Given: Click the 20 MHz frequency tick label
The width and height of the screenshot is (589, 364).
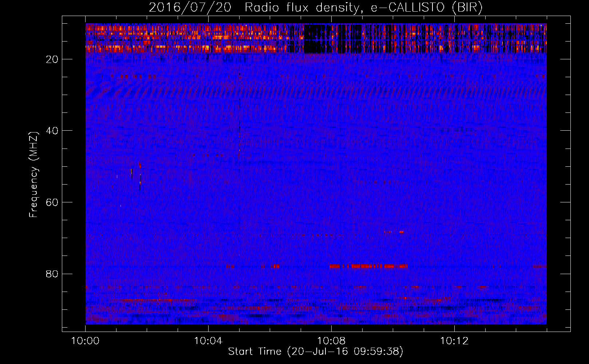Looking at the screenshot, I should coord(52,59).
